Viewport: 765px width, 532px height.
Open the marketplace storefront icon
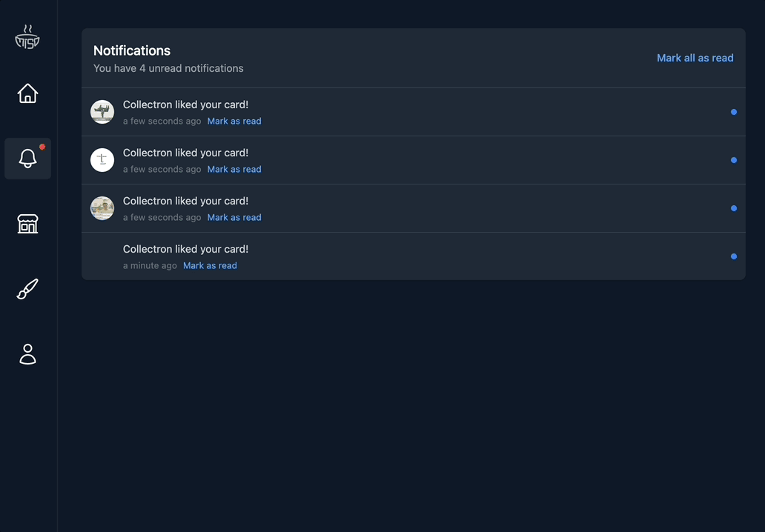point(27,224)
